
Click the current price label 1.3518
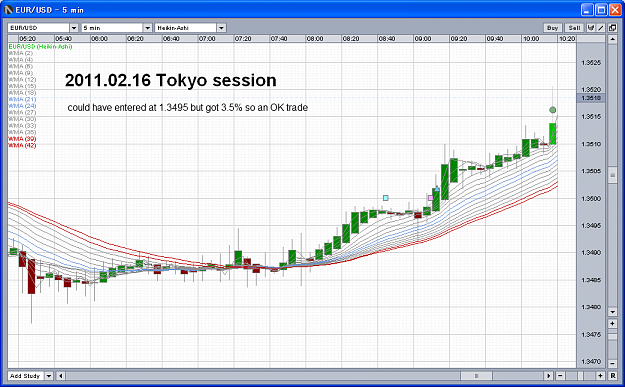click(x=591, y=98)
